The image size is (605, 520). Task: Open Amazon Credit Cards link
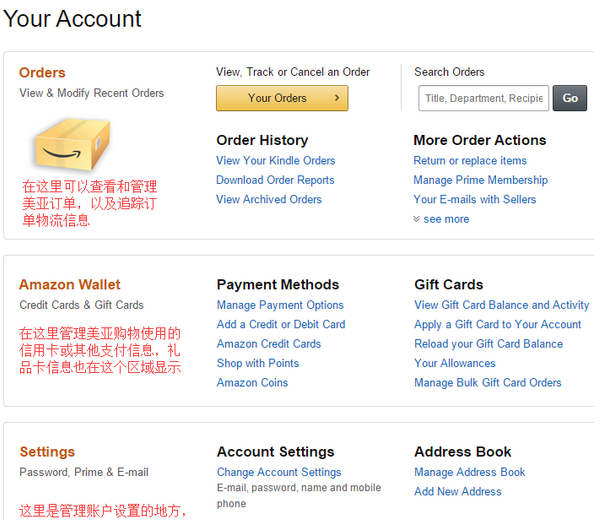pyautogui.click(x=269, y=343)
